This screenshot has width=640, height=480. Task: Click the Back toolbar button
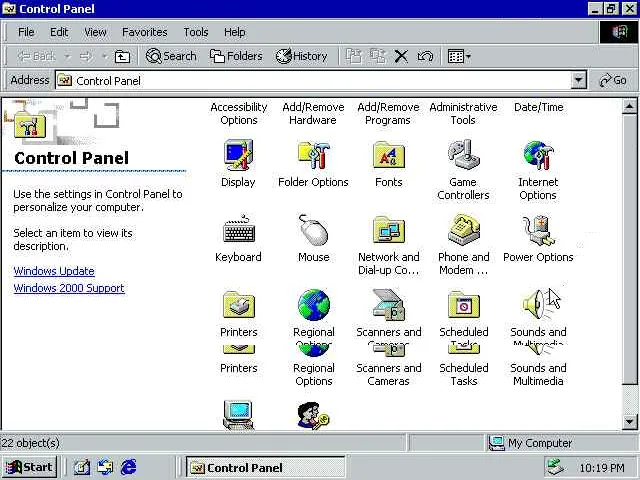[36, 56]
